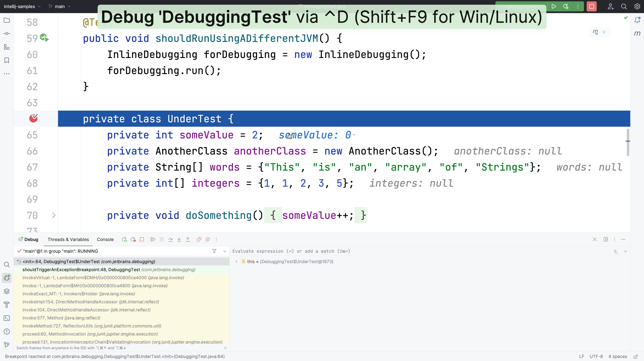Toggle the thread filter in frames panel

click(x=214, y=251)
